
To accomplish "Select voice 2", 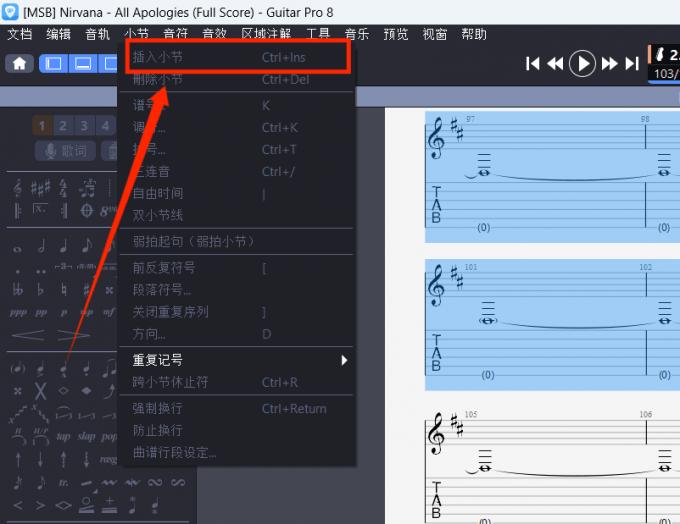I will [x=63, y=126].
